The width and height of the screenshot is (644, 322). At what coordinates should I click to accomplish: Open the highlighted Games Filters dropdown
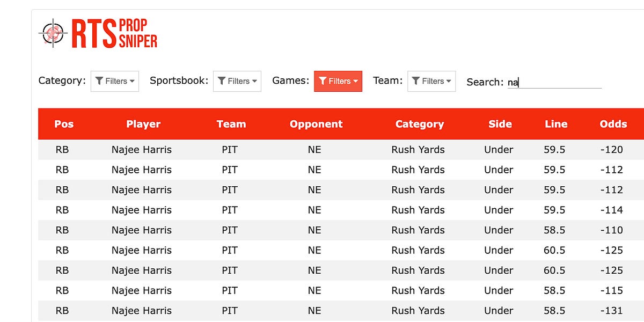(338, 81)
